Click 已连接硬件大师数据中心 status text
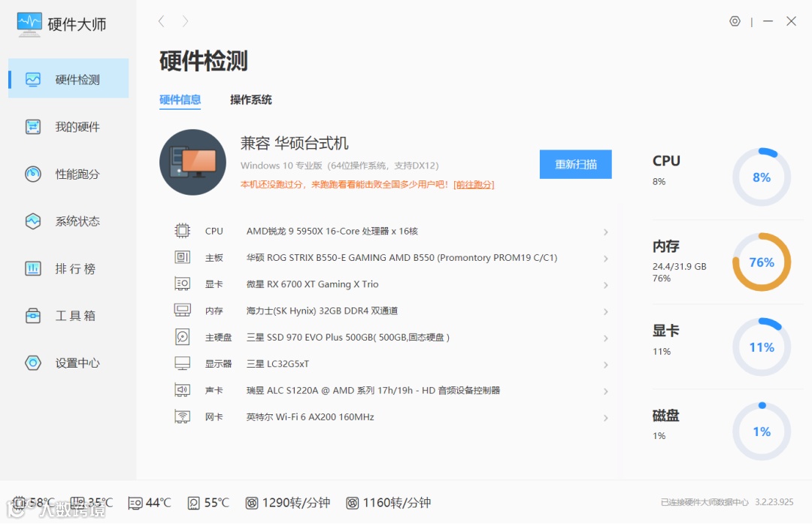Screen dimensions: 812x524 tap(704, 502)
